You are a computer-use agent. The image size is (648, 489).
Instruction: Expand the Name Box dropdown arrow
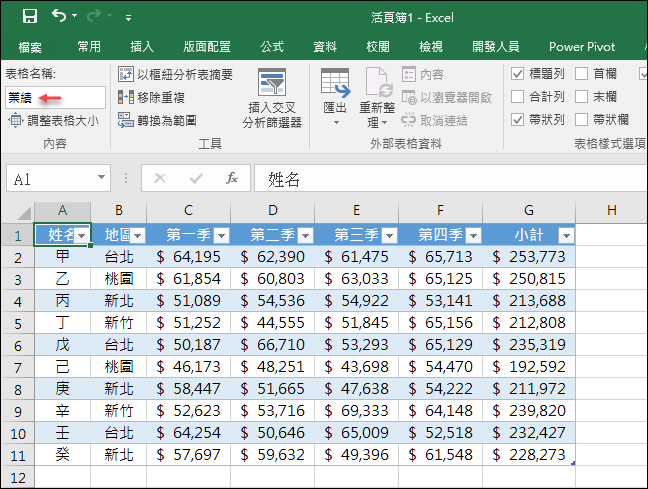point(102,178)
